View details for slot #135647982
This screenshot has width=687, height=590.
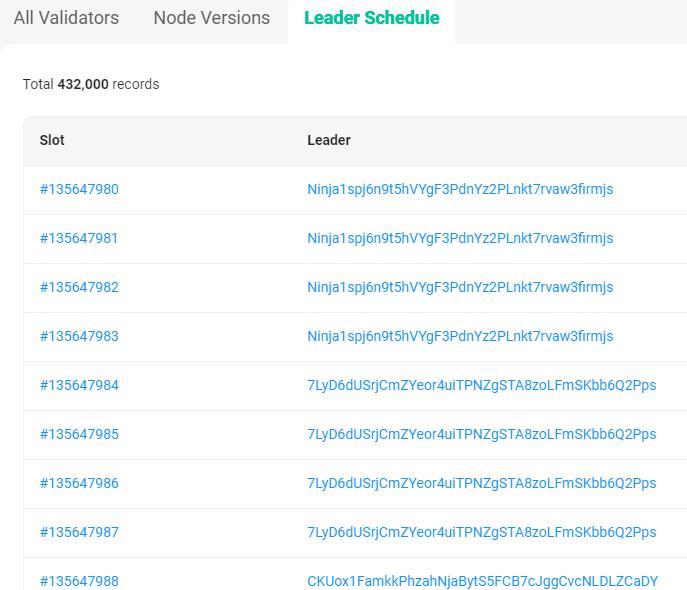click(79, 287)
